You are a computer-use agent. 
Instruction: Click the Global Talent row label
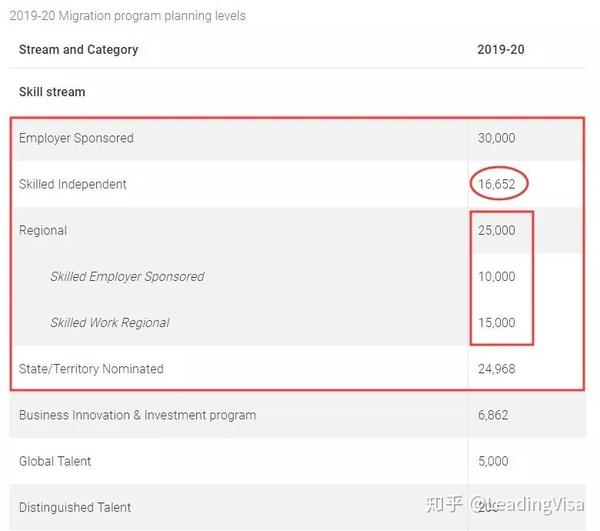(55, 461)
